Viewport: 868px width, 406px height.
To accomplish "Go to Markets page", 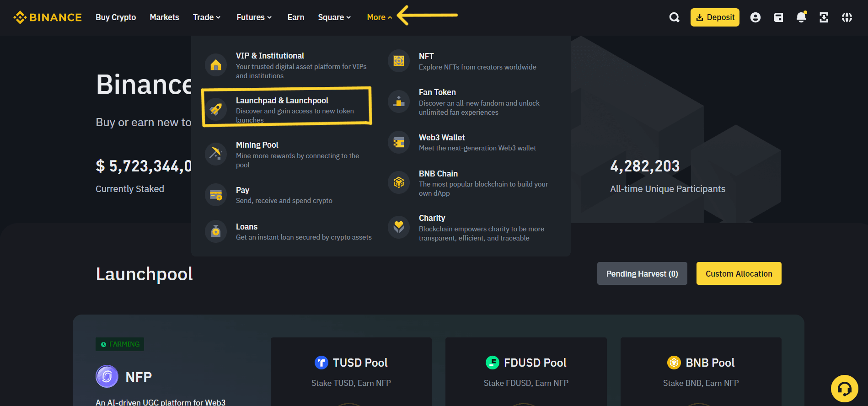I will click(165, 17).
